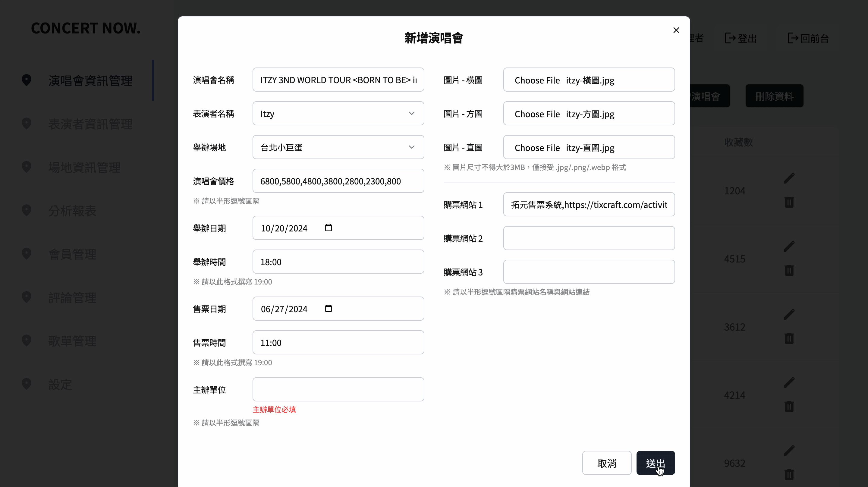Choose file for 圖片 - 橫圖

tap(537, 80)
